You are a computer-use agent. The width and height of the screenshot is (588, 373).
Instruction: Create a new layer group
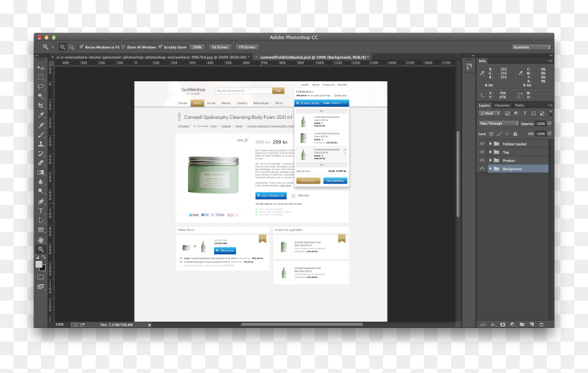[522, 324]
